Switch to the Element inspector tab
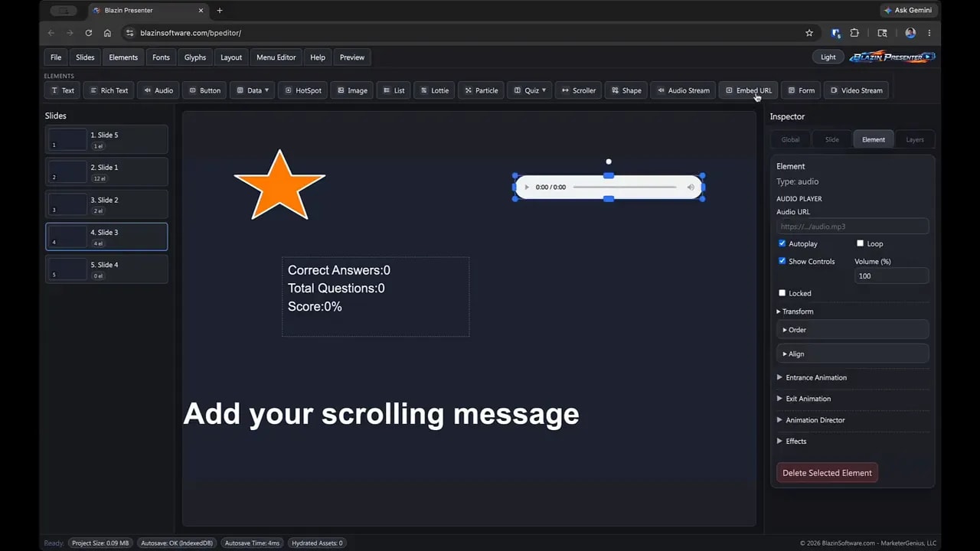 point(874,139)
